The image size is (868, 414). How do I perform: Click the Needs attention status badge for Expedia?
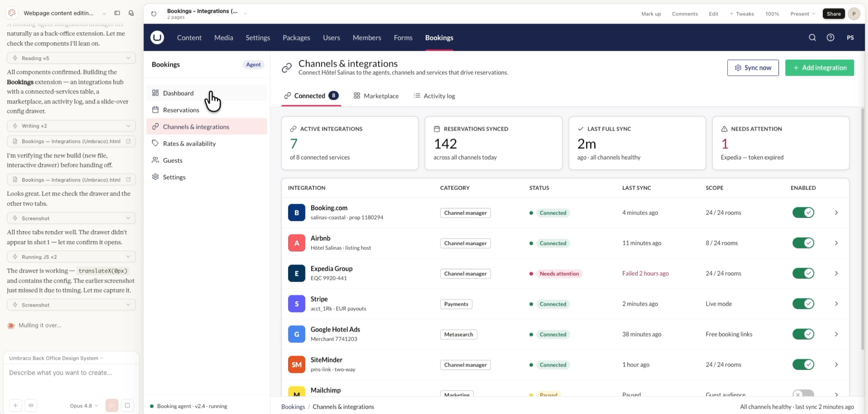pyautogui.click(x=559, y=274)
